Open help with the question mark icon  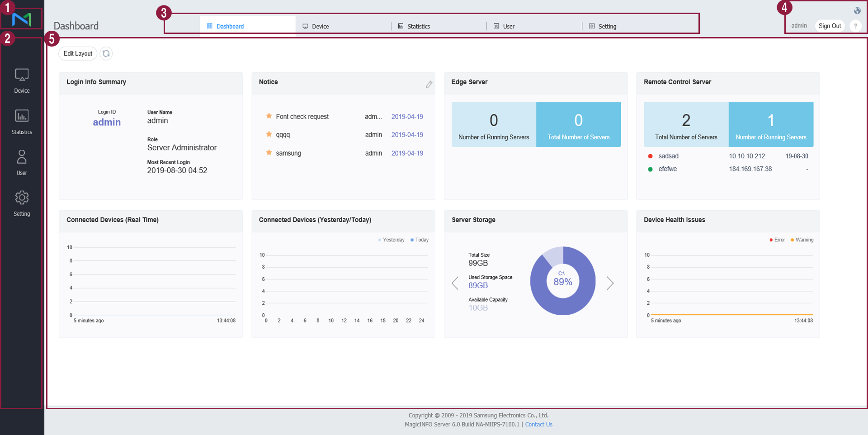[855, 26]
